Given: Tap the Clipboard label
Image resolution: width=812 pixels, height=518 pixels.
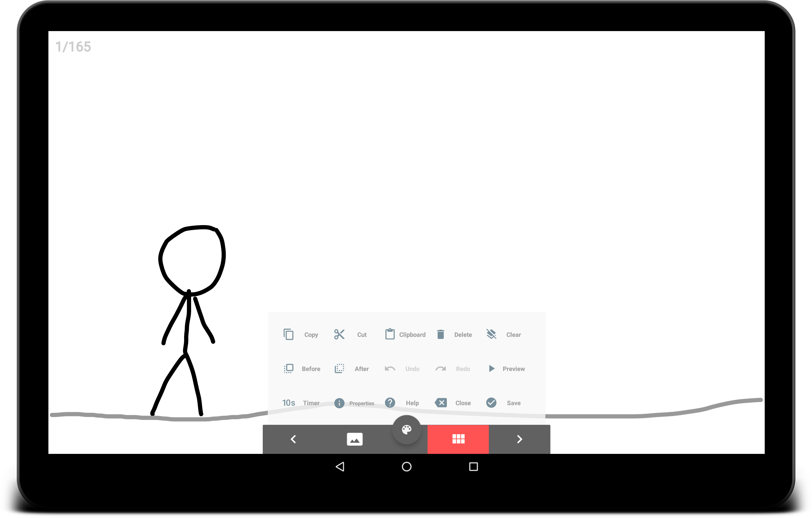Looking at the screenshot, I should [412, 335].
